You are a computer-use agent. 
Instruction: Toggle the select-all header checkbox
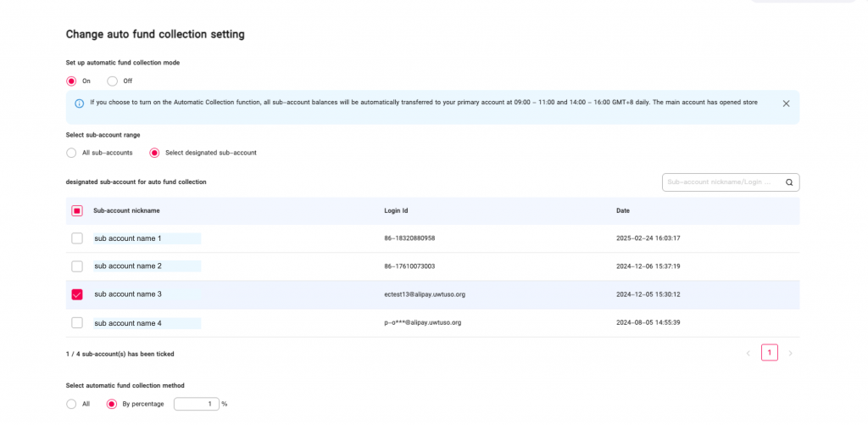(77, 210)
